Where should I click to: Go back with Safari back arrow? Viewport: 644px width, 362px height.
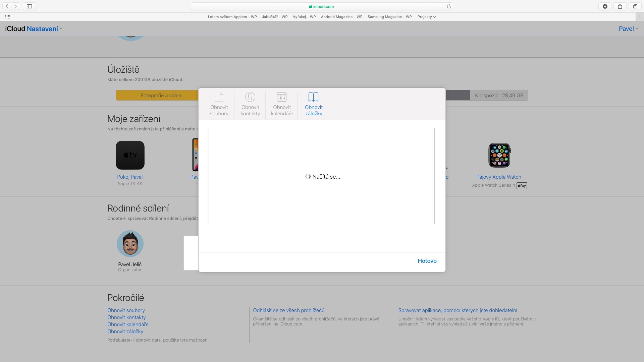coord(7,6)
